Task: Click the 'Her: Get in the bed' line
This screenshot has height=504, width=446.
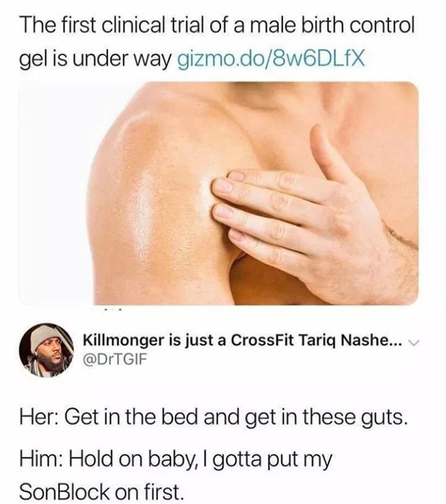Action: tap(213, 418)
